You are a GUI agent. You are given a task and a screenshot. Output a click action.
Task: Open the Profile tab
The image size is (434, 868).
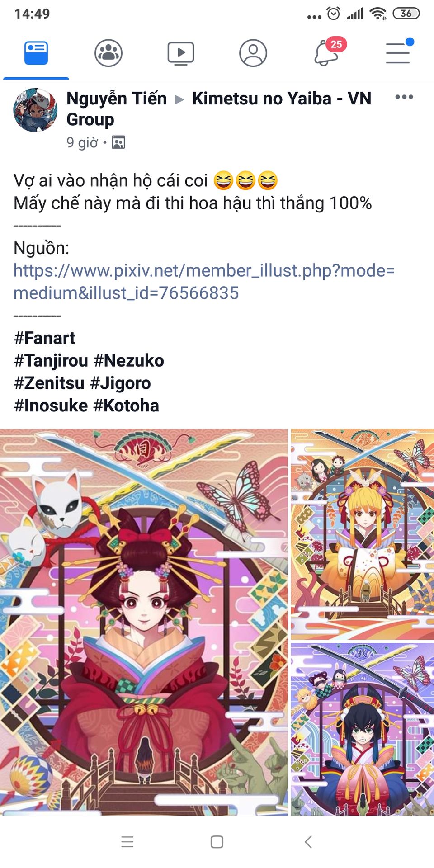(253, 53)
